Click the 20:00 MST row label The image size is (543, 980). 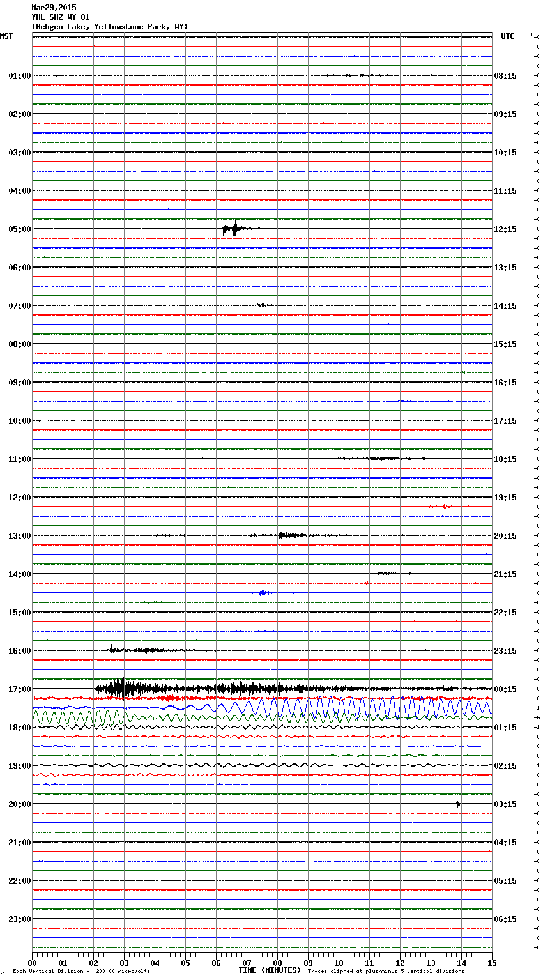(x=19, y=804)
